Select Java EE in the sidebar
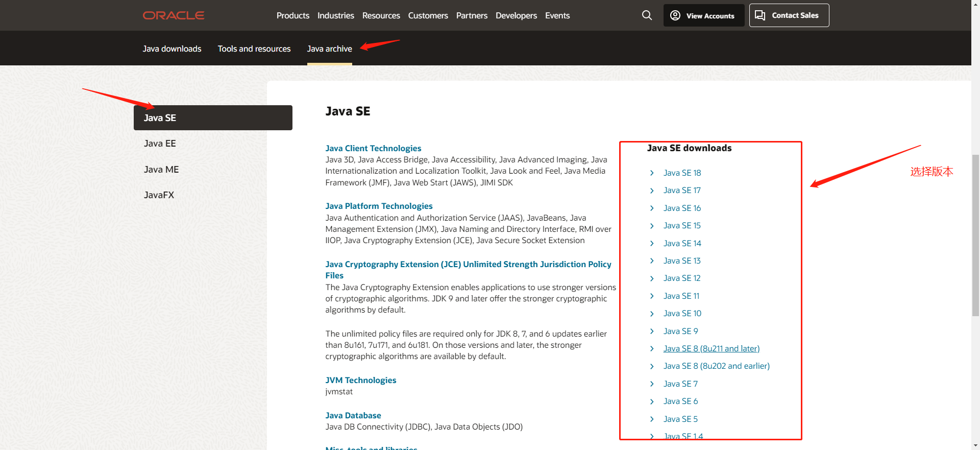Image resolution: width=980 pixels, height=450 pixels. click(x=160, y=144)
